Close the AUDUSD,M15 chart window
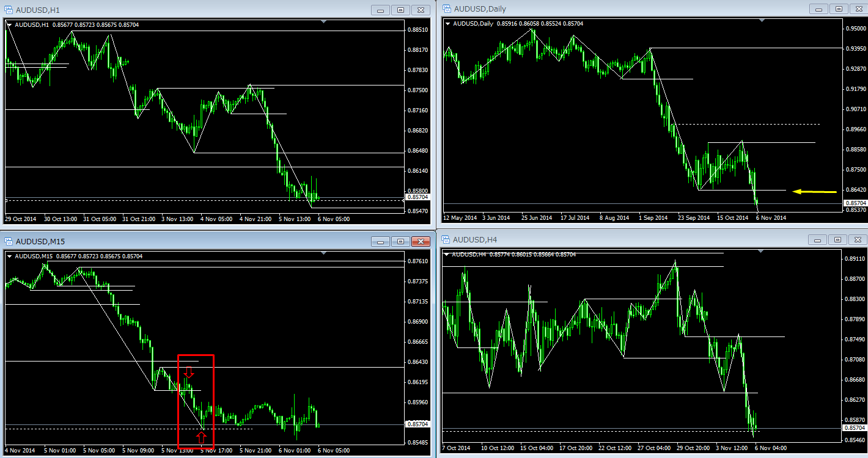 (x=420, y=241)
